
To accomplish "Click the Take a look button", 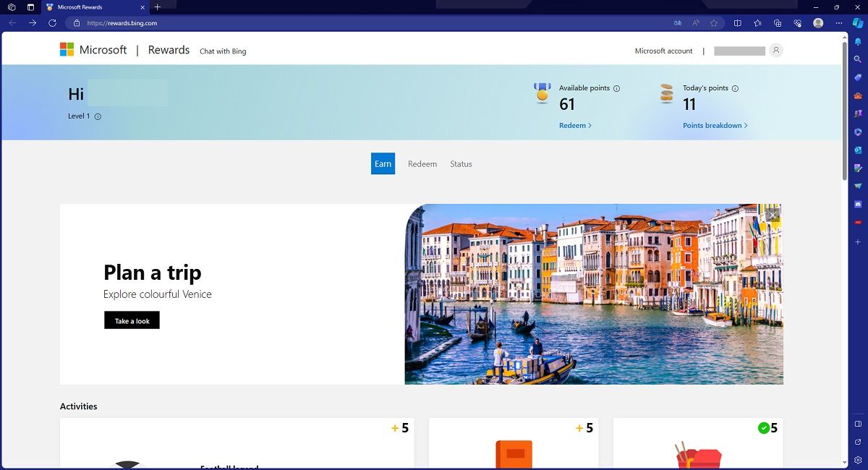I will coord(132,320).
